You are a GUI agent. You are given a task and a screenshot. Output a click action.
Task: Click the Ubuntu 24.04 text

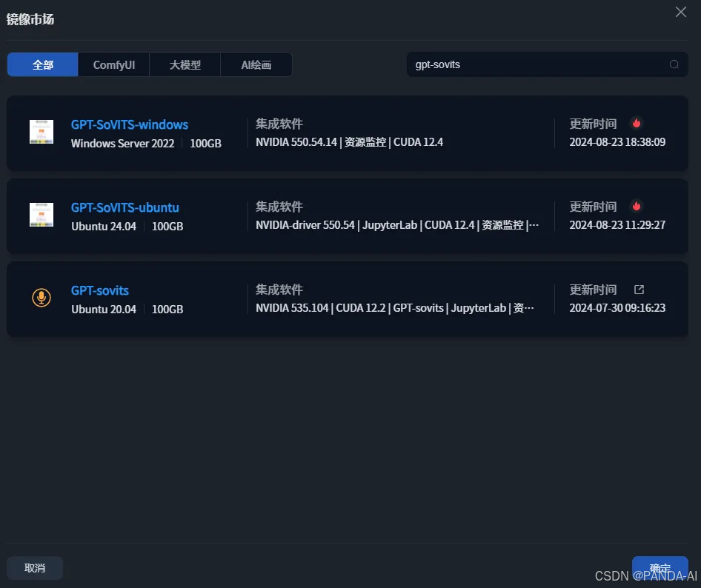(104, 227)
